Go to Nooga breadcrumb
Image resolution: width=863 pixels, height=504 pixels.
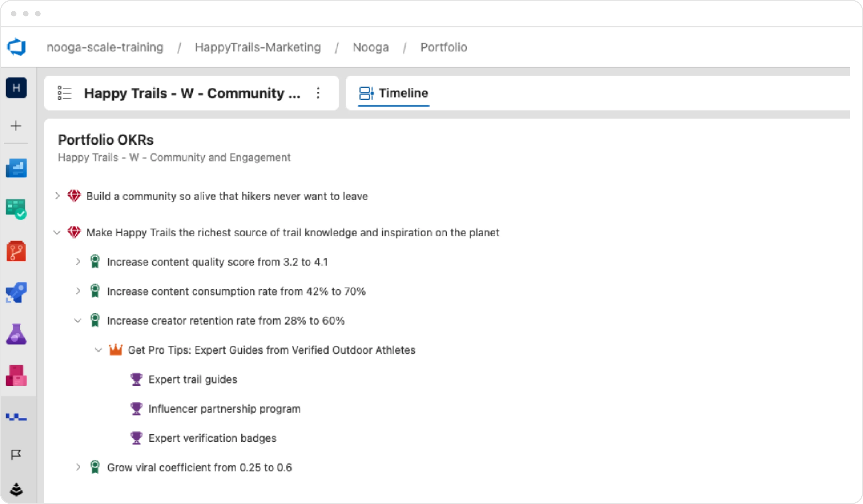(x=371, y=47)
